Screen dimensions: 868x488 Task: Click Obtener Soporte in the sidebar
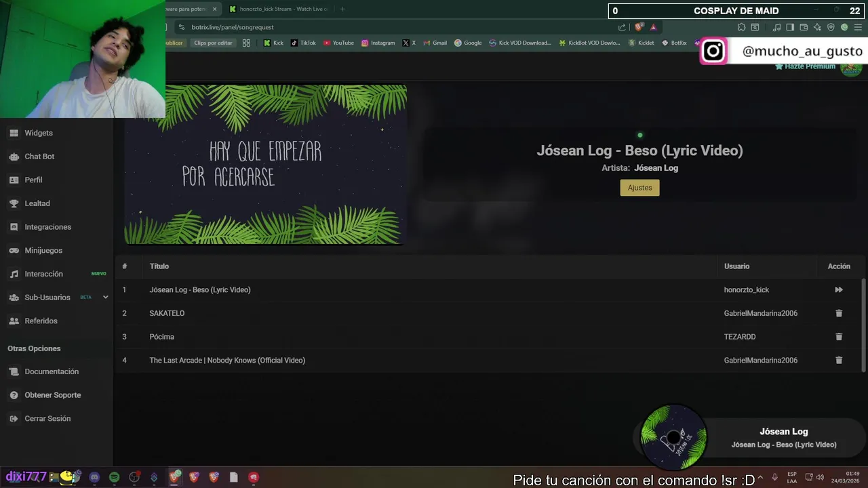click(52, 395)
